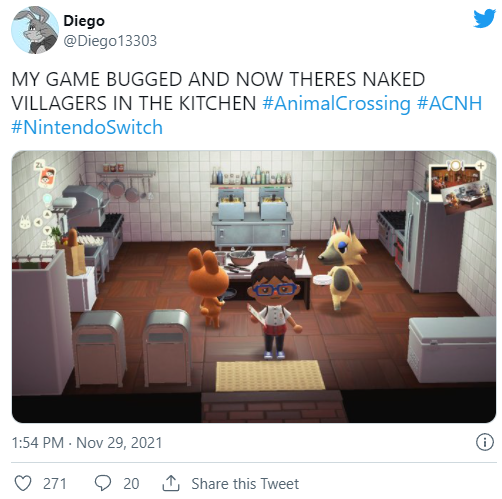Viewport: 502px width, 499px height.
Task: Open the #ACNH hashtag link
Action: 449,103
